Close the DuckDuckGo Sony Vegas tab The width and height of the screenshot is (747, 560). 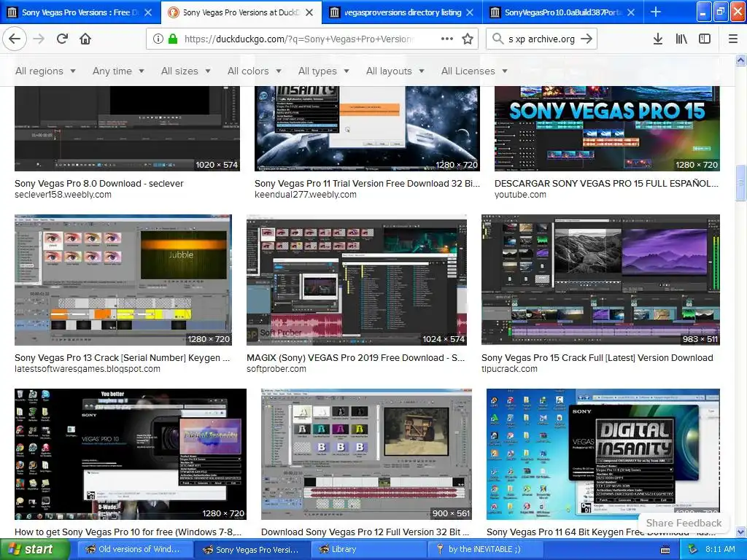[309, 12]
